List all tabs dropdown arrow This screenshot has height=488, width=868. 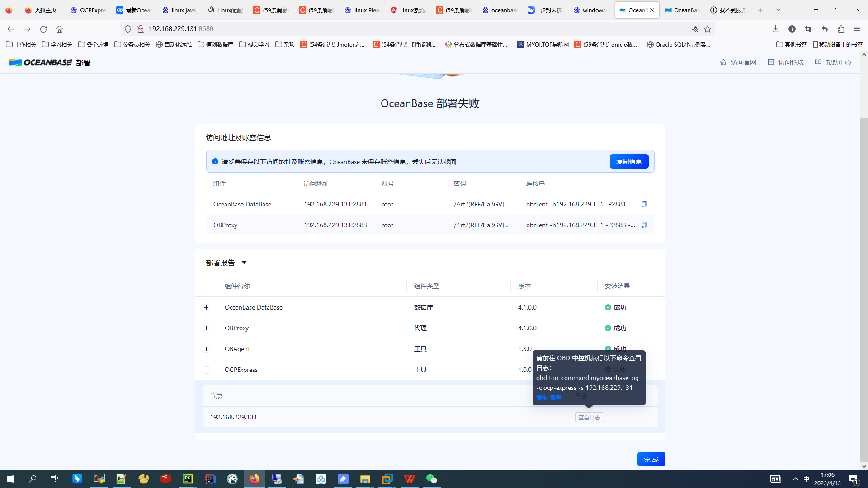[778, 10]
